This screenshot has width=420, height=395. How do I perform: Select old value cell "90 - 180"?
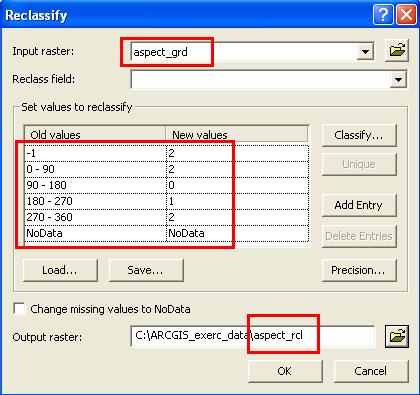pyautogui.click(x=96, y=185)
